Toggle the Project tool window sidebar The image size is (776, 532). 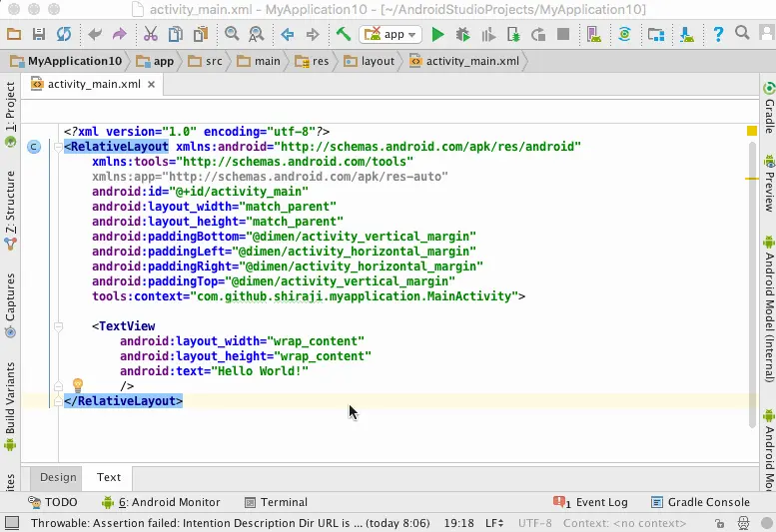10,108
